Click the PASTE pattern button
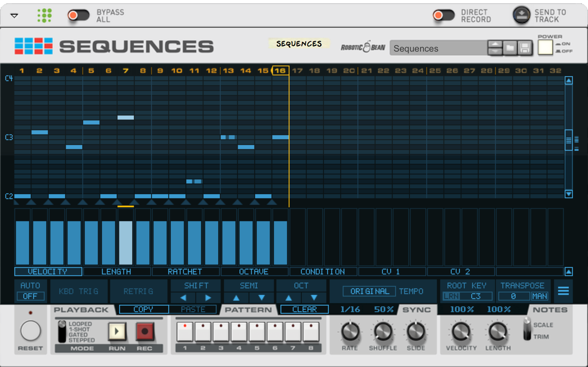Image resolution: width=588 pixels, height=367 pixels. tap(193, 309)
